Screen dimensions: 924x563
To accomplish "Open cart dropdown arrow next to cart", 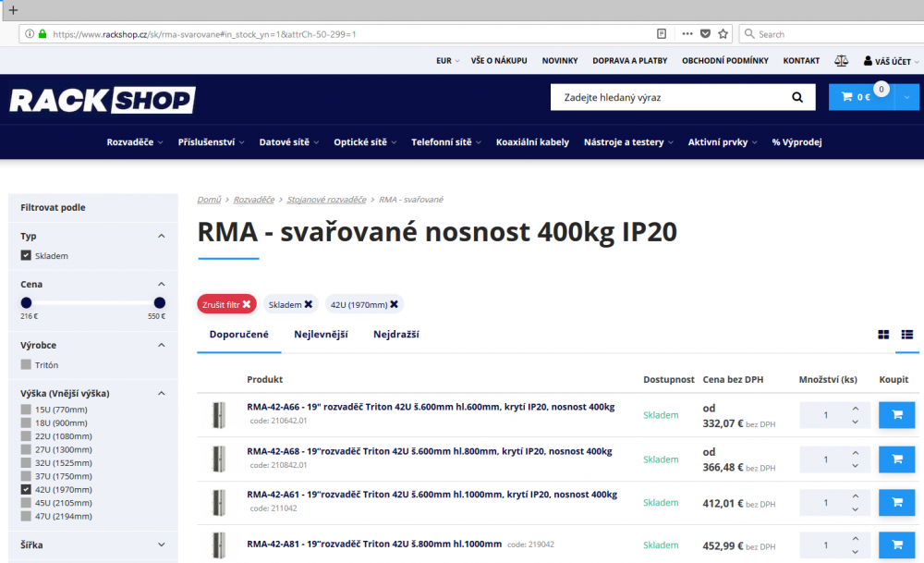I will tap(907, 97).
